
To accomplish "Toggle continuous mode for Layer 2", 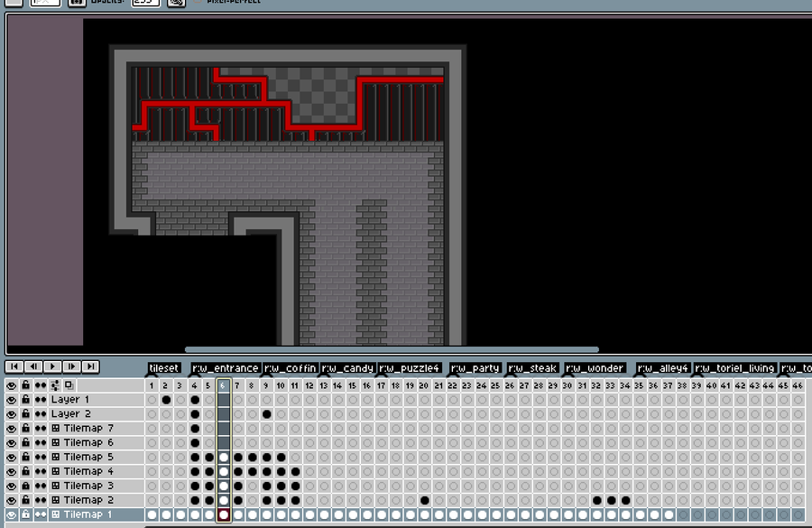I will click(40, 414).
